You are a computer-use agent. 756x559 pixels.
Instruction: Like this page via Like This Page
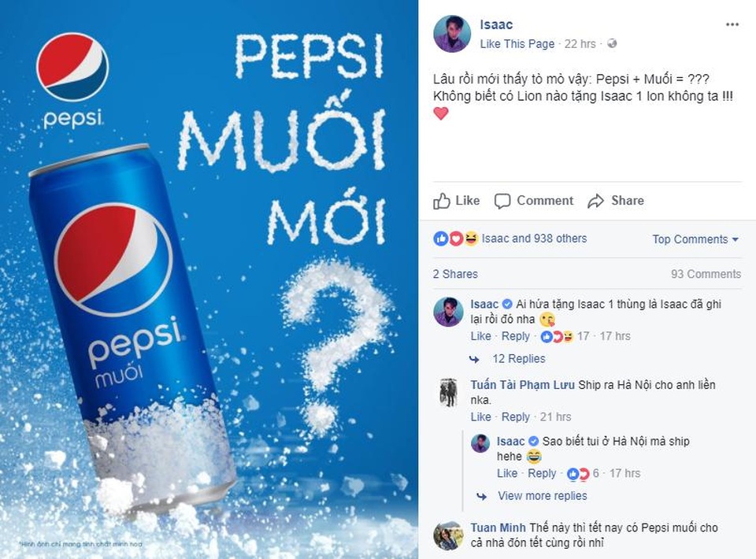click(517, 44)
